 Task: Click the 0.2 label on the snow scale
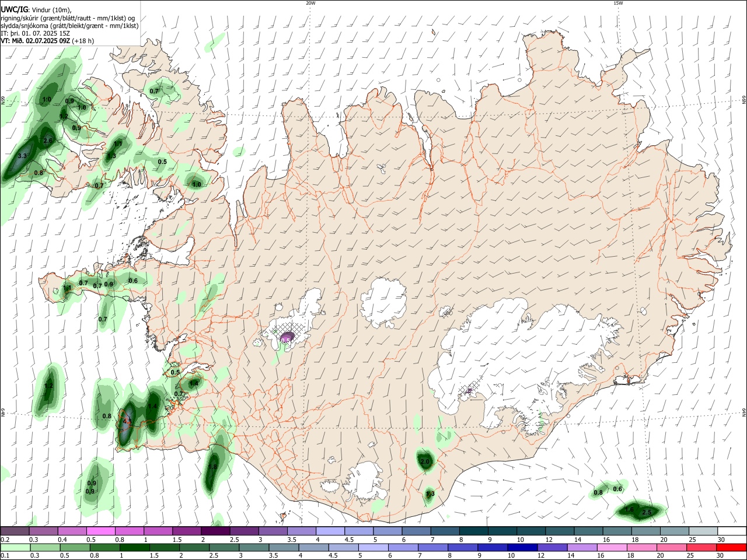pos(4,540)
